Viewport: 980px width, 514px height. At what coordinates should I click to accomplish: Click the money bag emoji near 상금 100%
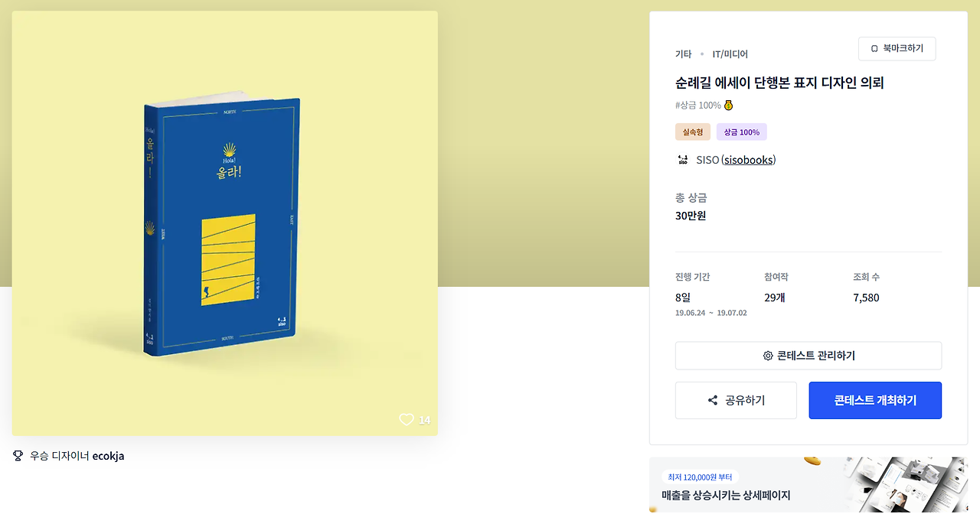click(x=729, y=105)
